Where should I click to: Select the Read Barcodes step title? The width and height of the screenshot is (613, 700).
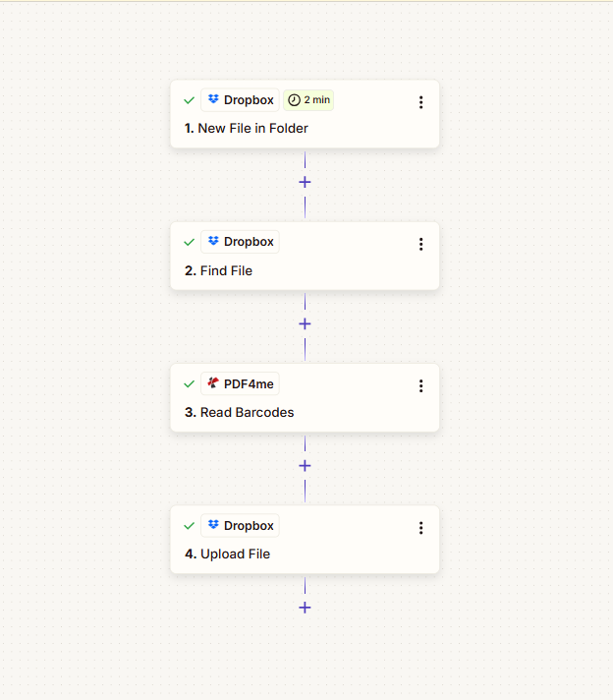247,412
